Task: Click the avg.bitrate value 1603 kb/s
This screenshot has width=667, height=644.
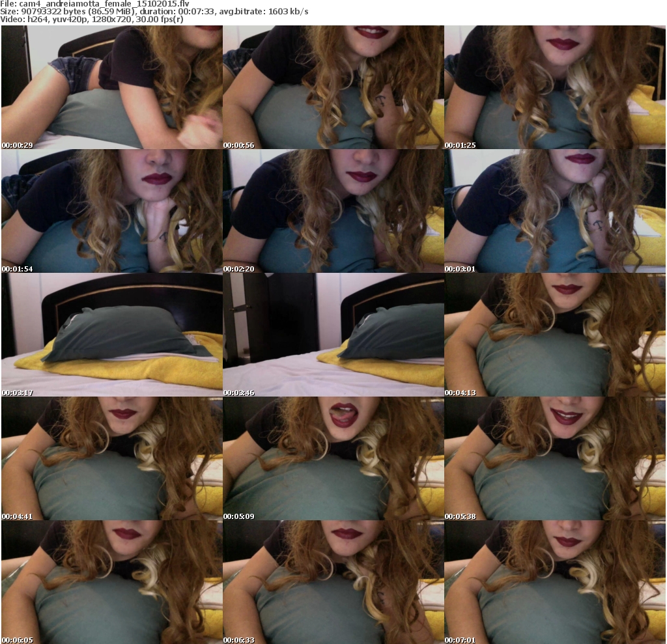Action: [288, 12]
